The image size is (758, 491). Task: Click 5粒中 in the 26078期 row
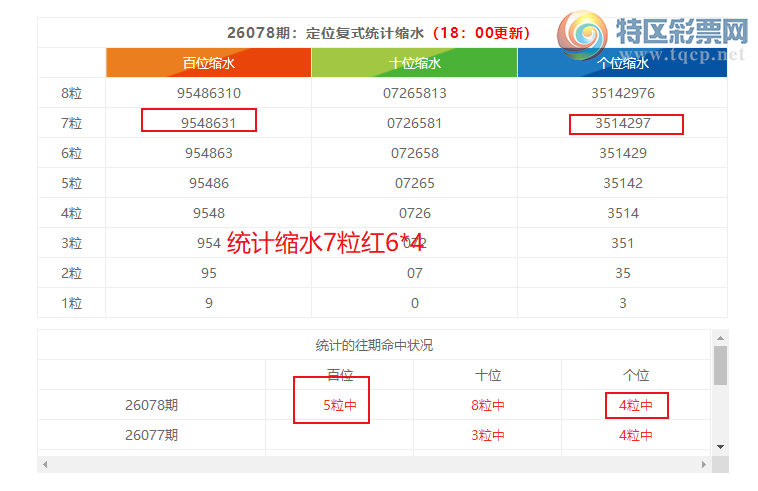[x=340, y=405]
